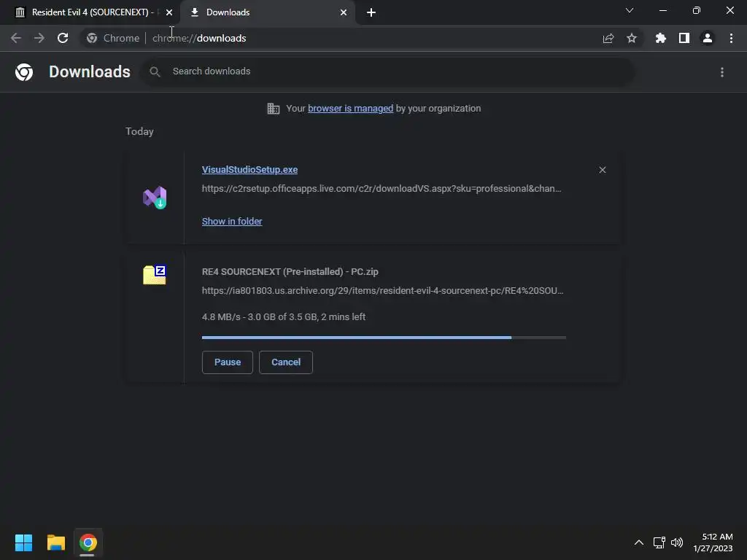Click the 4.8 MB/s download status text
Image resolution: width=747 pixels, height=560 pixels.
pyautogui.click(x=284, y=316)
